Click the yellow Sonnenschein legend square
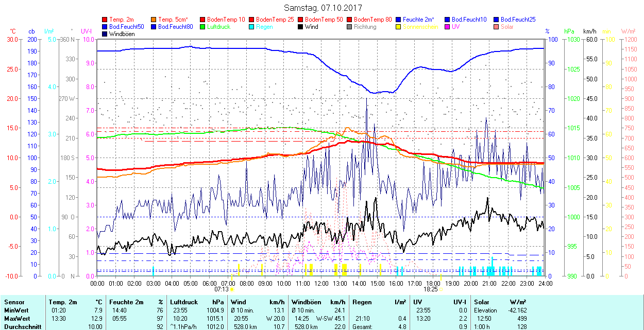The height and width of the screenshot is (330, 644). (399, 27)
